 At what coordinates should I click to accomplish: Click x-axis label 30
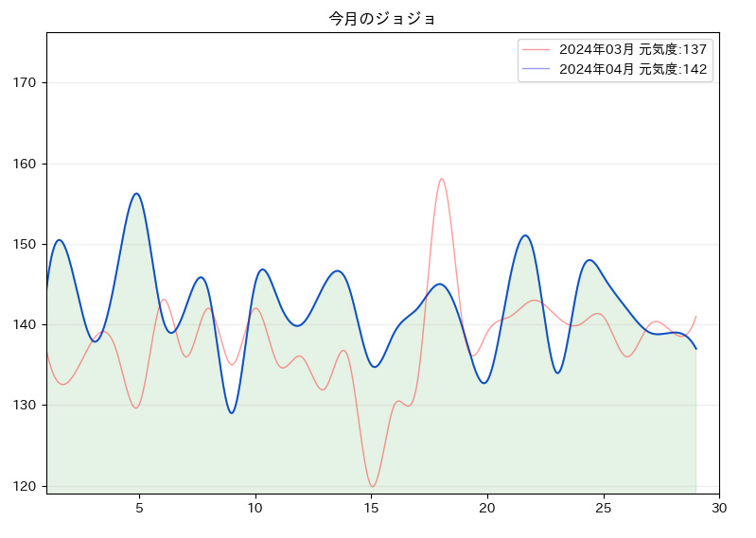click(719, 508)
